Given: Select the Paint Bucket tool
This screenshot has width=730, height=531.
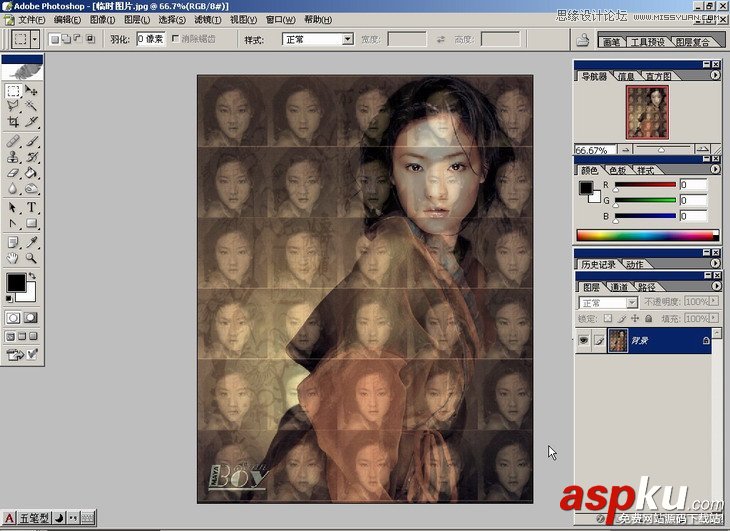Looking at the screenshot, I should click(x=31, y=173).
